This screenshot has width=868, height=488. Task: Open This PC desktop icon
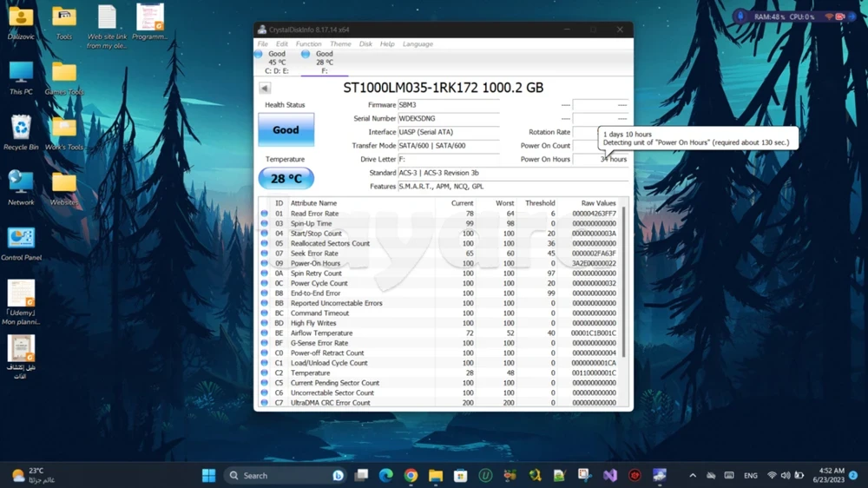pos(21,75)
